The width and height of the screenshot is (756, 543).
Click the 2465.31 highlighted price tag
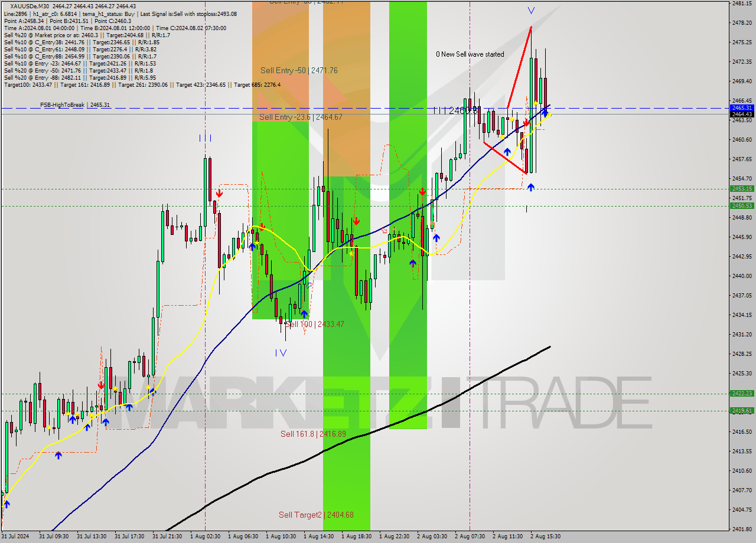point(742,108)
